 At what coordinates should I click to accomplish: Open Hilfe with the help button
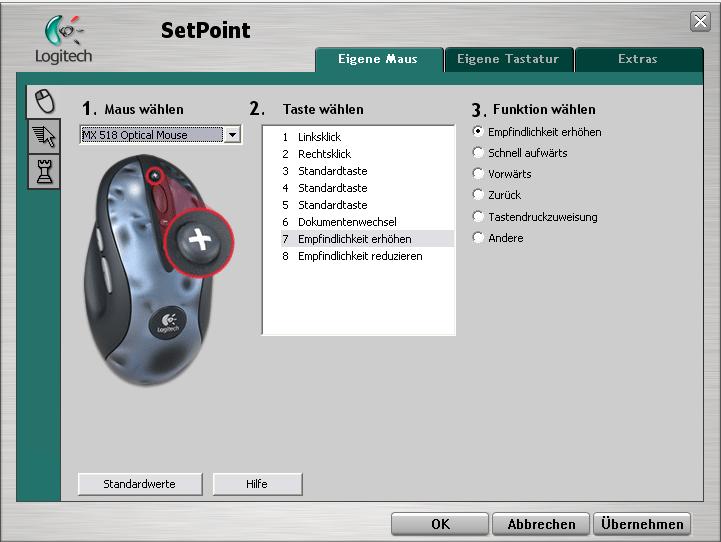[257, 484]
